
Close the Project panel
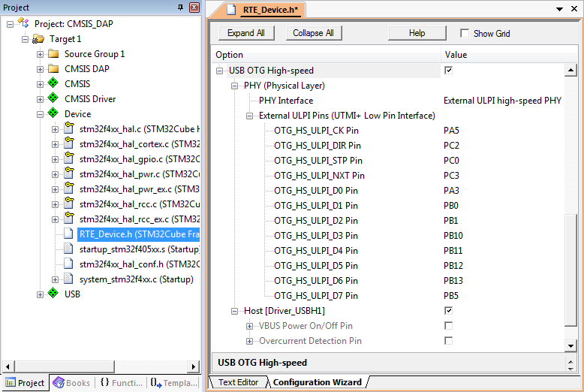pos(194,8)
